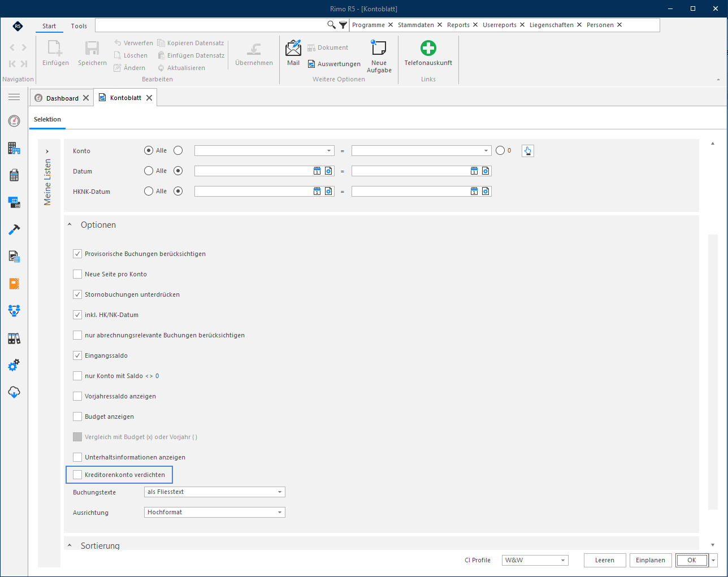Viewport: 728px width, 577px height.
Task: Click the OK button
Action: pos(691,560)
